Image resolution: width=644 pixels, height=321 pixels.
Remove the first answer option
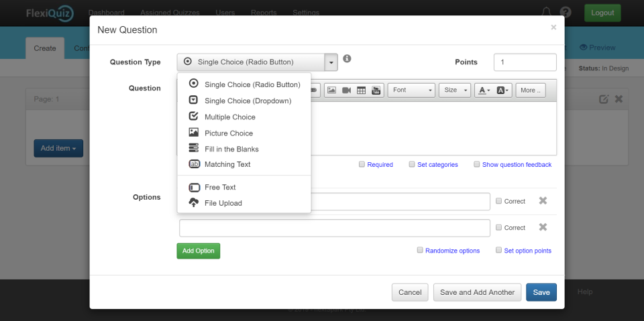[x=543, y=200]
